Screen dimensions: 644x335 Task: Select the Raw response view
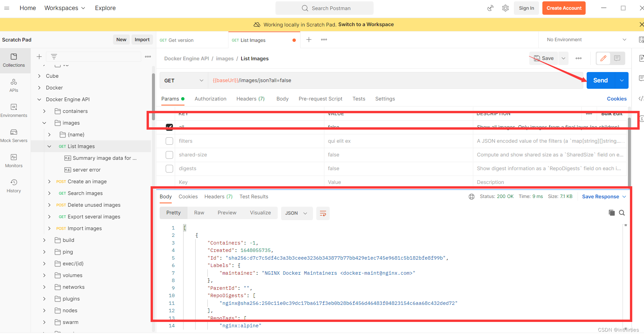point(199,213)
